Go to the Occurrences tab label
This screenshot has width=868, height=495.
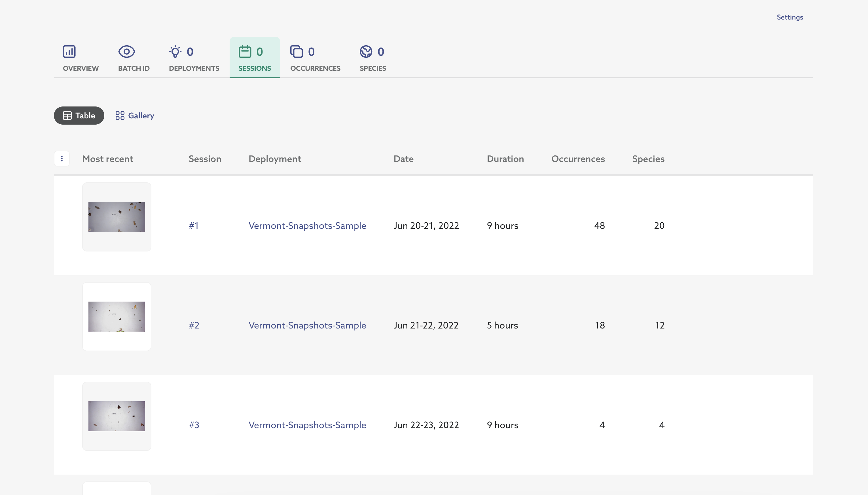tap(315, 68)
